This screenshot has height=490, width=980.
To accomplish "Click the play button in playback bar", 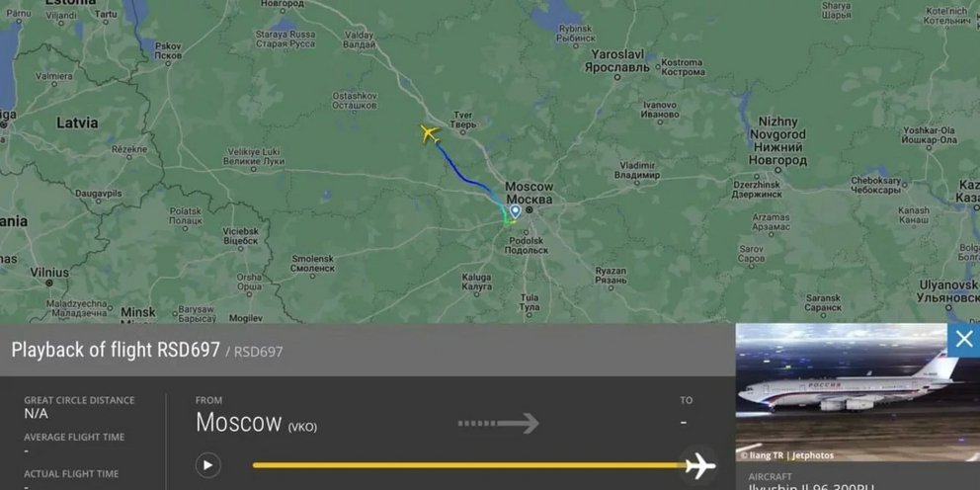I will coord(208,465).
